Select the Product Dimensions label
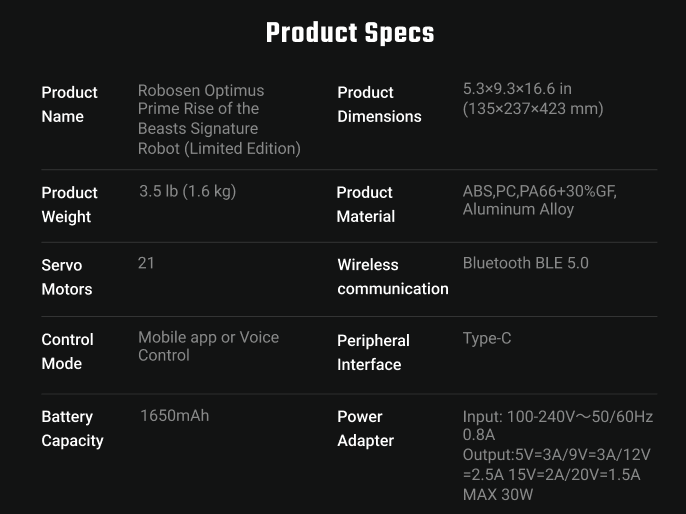The height and width of the screenshot is (514, 686). click(x=379, y=105)
